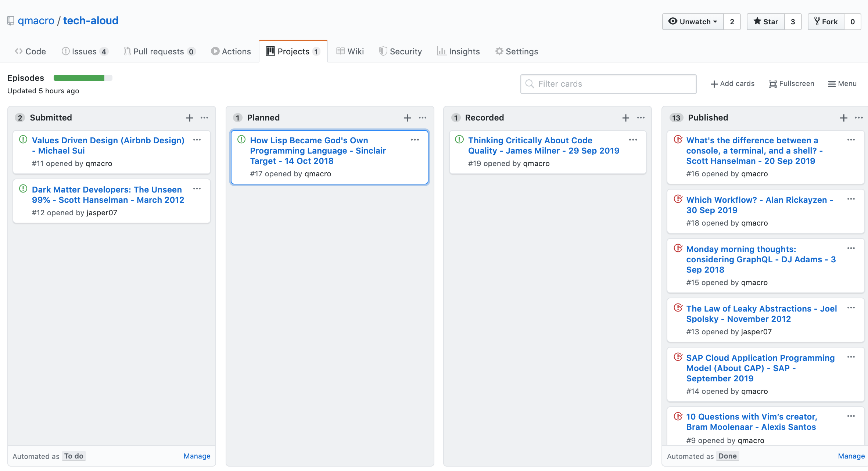Click closed issue icon on Which Workflow card
Viewport: 868px width, 471px height.
click(x=678, y=199)
